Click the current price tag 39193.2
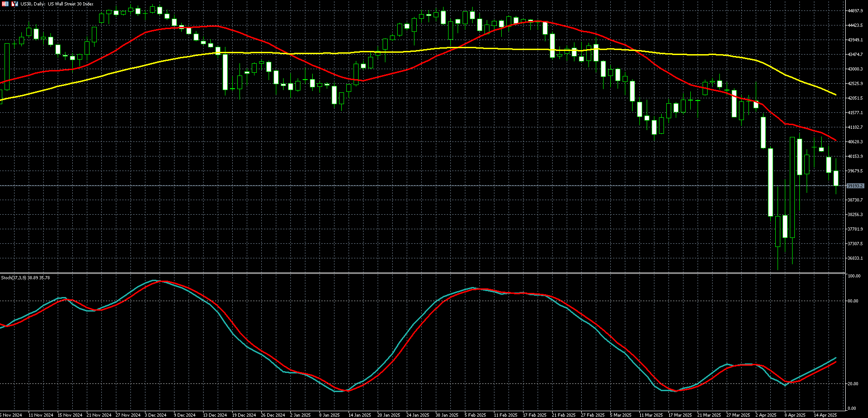Screen dimensions: 868x418 point(855,186)
